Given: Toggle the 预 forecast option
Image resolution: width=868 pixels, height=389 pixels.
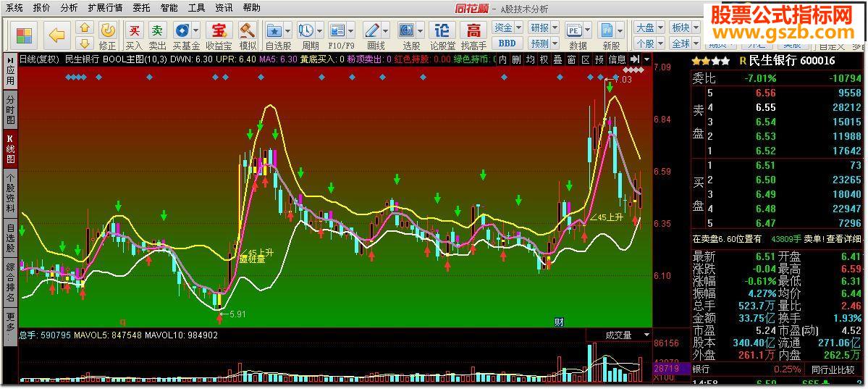Looking at the screenshot, I should pos(599,59).
